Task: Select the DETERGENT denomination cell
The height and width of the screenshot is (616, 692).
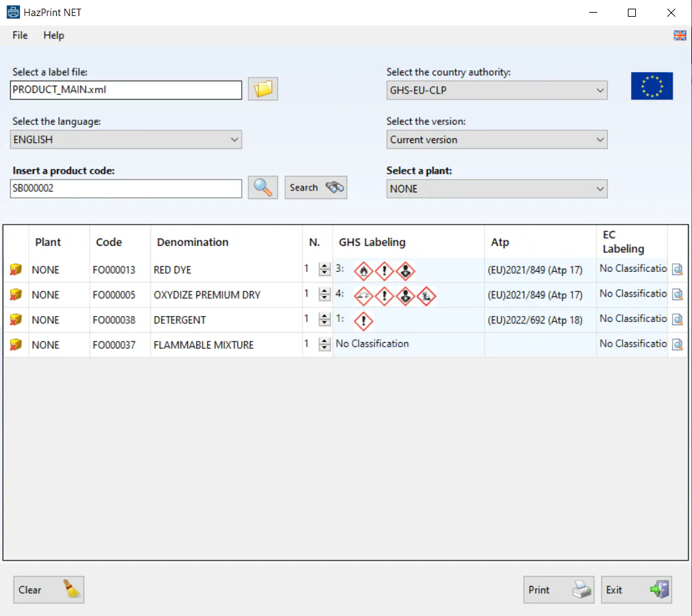Action: pos(226,320)
